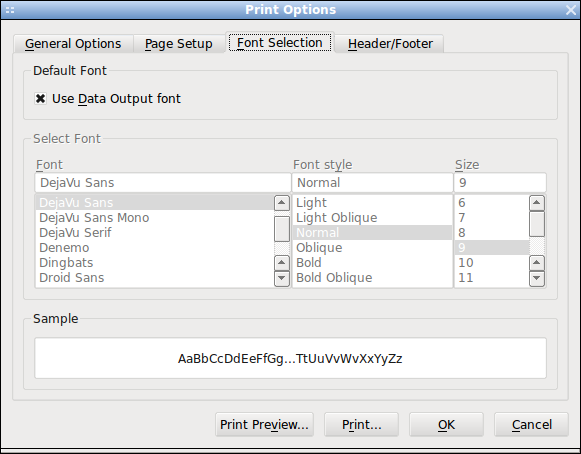581x454 pixels.
Task: Pick Bold Oblique font style
Action: [x=372, y=278]
